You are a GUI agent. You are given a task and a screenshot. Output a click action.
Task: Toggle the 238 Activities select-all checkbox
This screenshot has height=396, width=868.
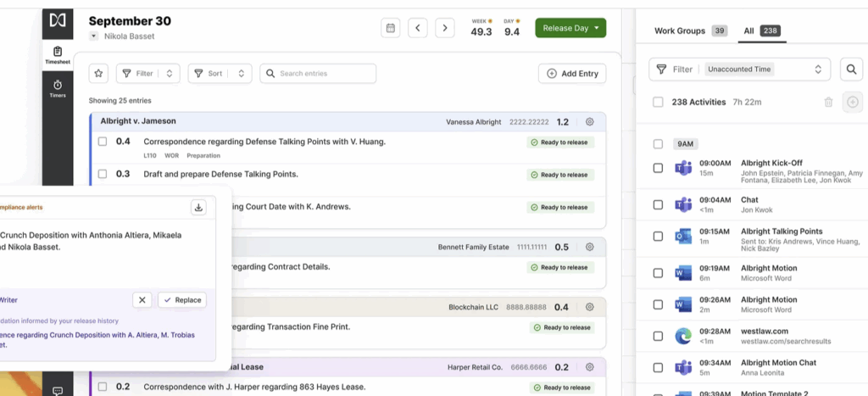pyautogui.click(x=658, y=102)
